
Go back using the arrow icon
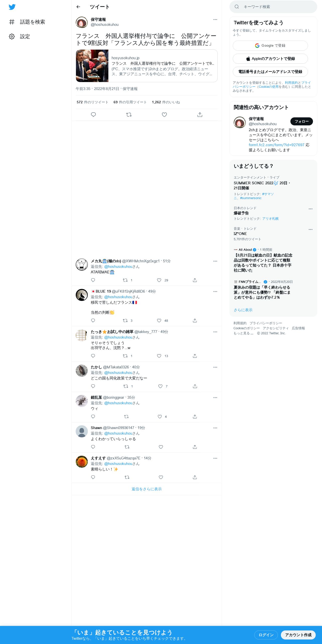tap(78, 7)
